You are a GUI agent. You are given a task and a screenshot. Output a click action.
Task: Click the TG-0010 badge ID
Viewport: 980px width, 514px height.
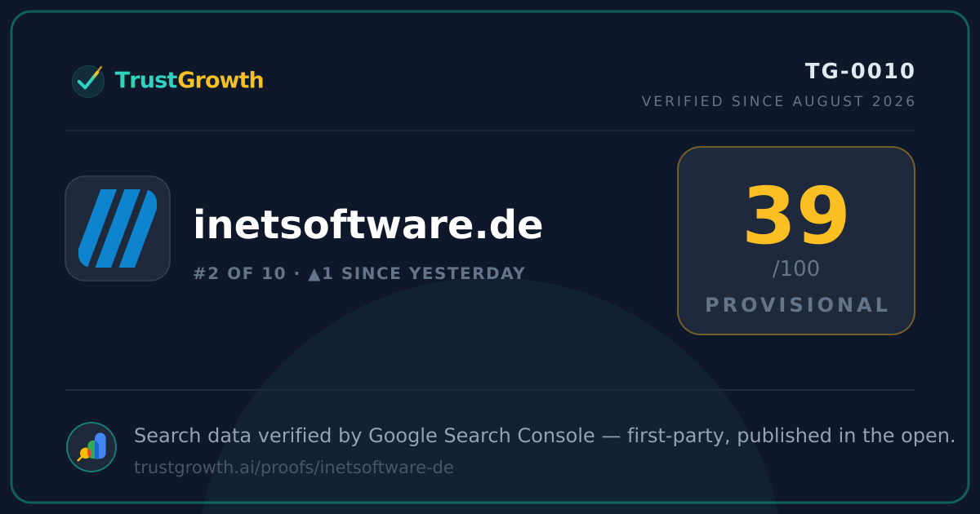coord(860,72)
